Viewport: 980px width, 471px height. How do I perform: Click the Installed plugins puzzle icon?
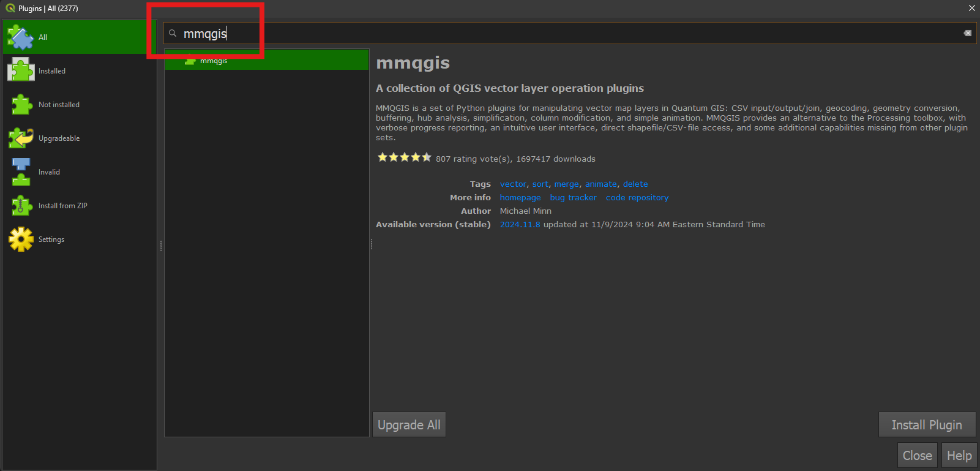[21, 70]
